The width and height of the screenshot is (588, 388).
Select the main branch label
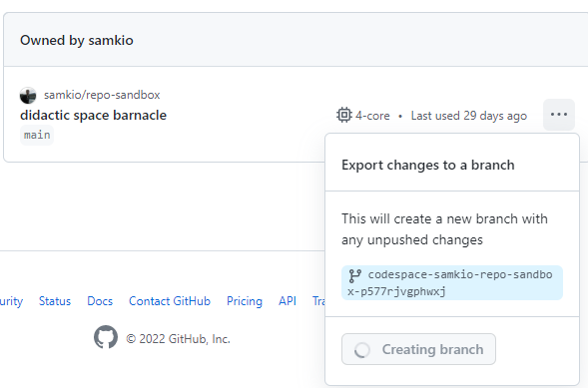(x=37, y=135)
